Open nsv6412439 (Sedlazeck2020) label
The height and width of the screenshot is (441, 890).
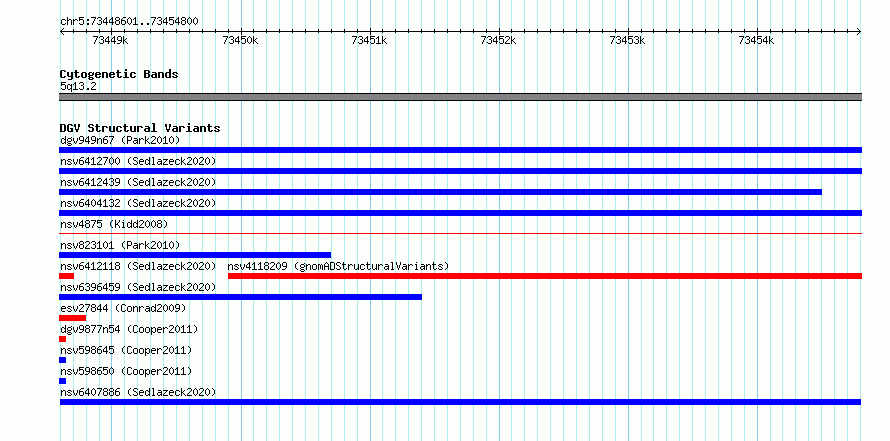[138, 182]
